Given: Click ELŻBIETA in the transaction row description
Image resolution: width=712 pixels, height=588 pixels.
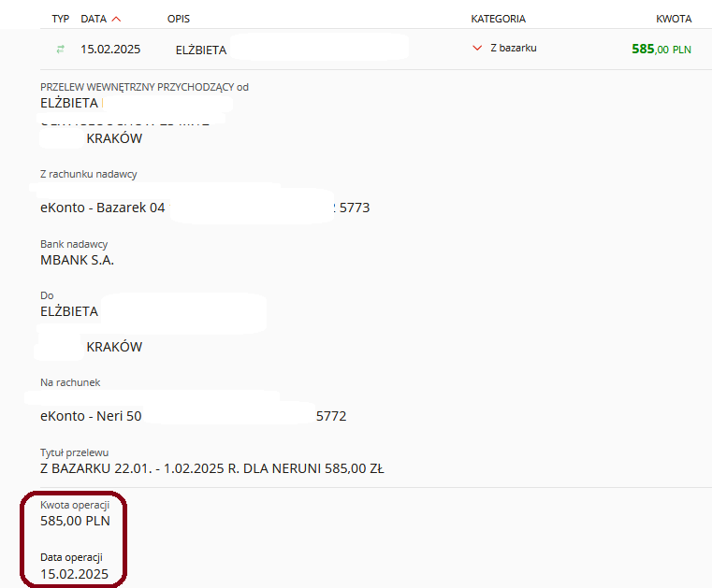Looking at the screenshot, I should click(x=201, y=49).
